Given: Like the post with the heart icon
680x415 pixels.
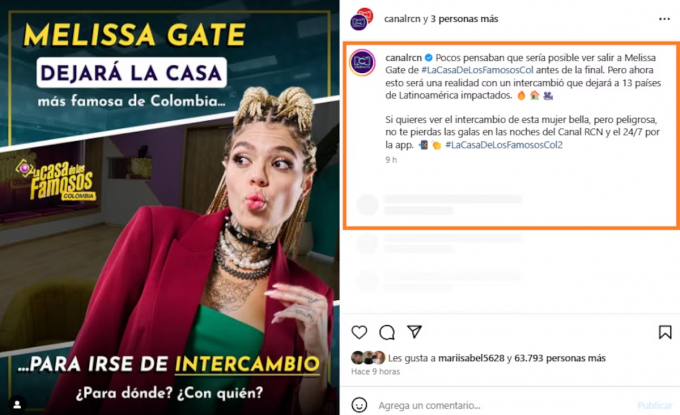Looking at the screenshot, I should (359, 332).
